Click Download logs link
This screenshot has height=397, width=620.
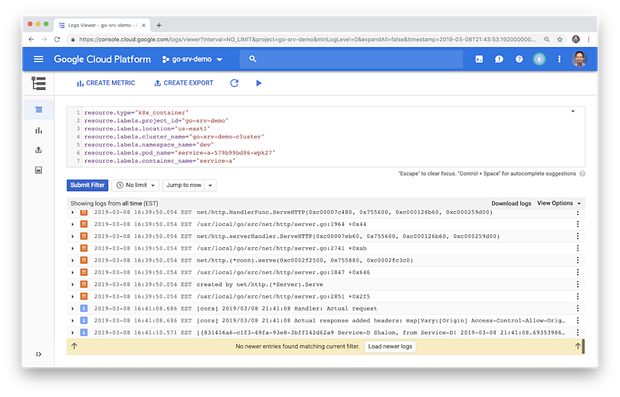tap(511, 203)
